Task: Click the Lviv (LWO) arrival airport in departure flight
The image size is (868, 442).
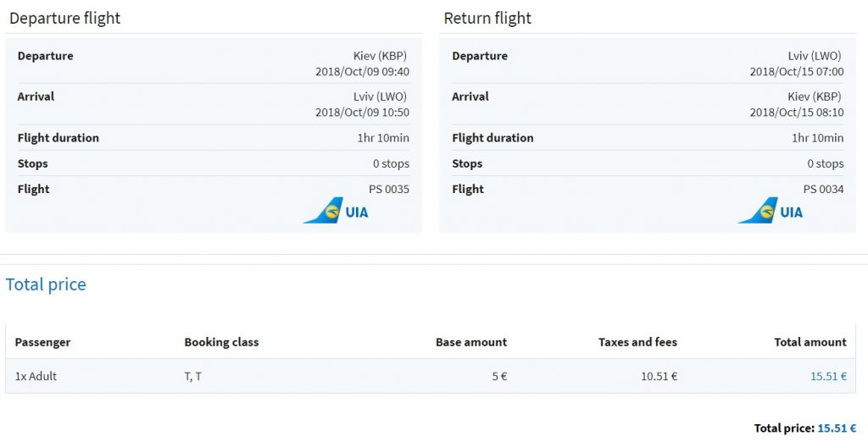Action: [x=381, y=97]
